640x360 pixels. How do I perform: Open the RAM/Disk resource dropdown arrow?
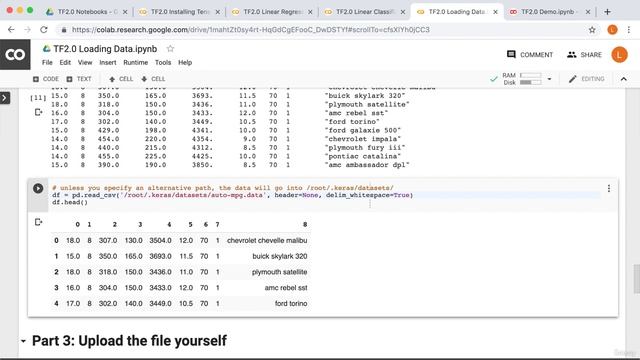[x=549, y=79]
